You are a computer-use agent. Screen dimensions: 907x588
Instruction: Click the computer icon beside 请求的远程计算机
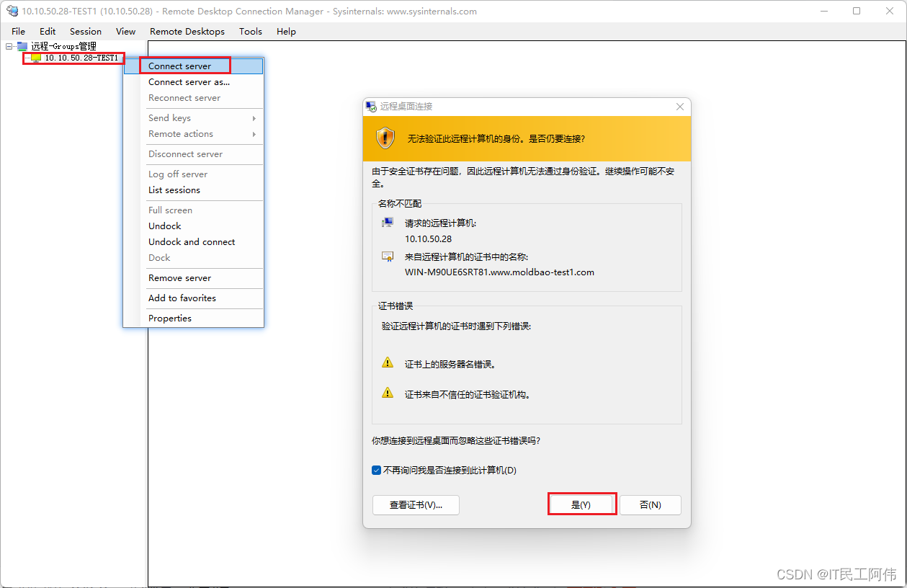tap(387, 221)
